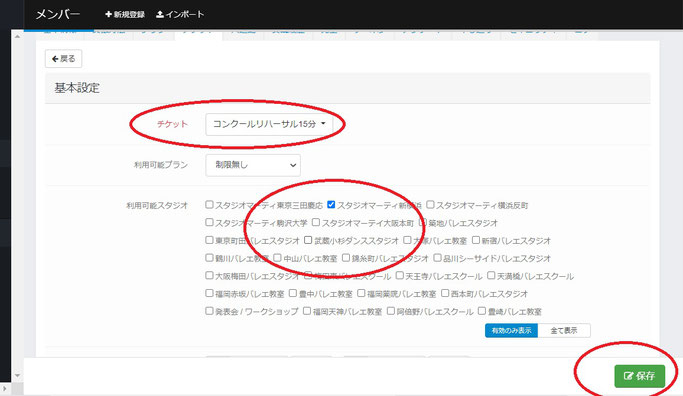Image resolution: width=683 pixels, height=396 pixels.
Task: Click the 新規登録 plus button
Action: pos(125,14)
